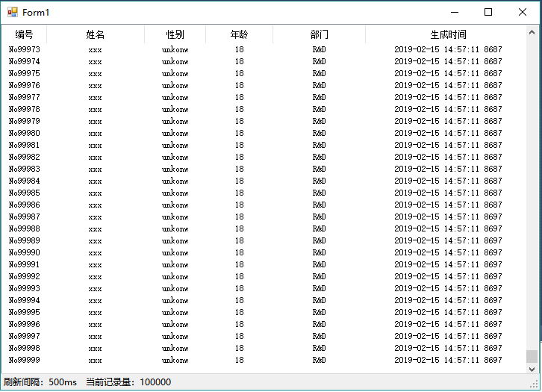Viewport: 542px width, 392px height.
Task: Click the 生成时间 column header
Action: [x=448, y=34]
